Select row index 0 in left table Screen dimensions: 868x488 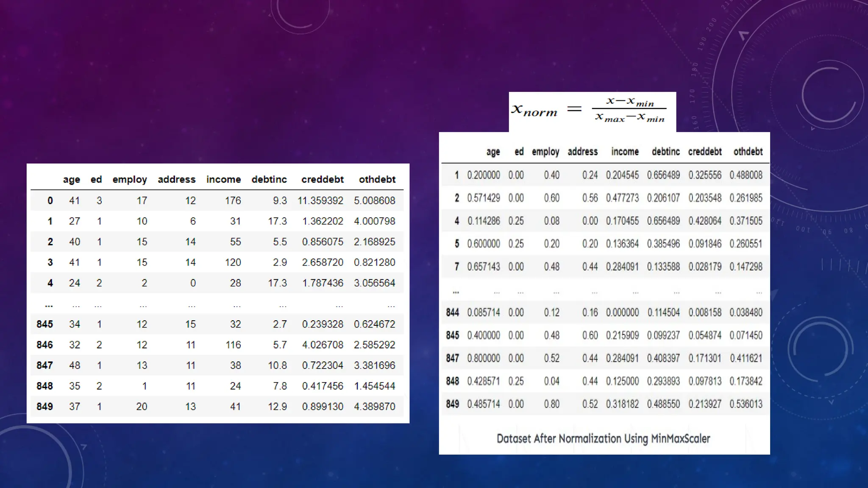50,201
